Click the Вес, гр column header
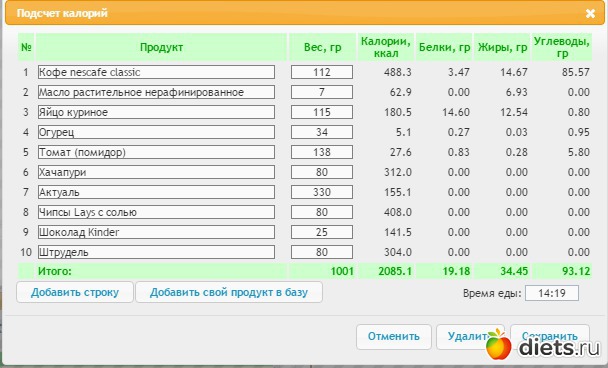The width and height of the screenshot is (608, 368). (323, 47)
